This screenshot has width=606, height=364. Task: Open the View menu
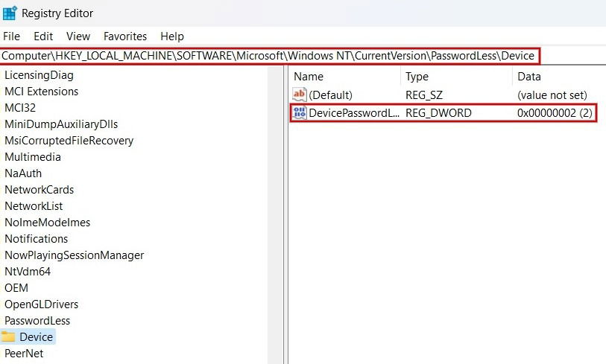pos(78,36)
